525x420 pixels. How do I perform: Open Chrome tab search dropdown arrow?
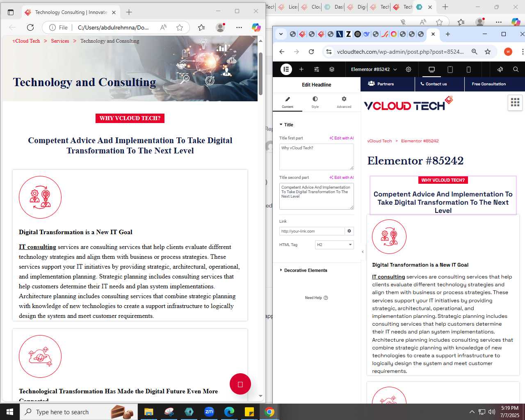pyautogui.click(x=281, y=34)
